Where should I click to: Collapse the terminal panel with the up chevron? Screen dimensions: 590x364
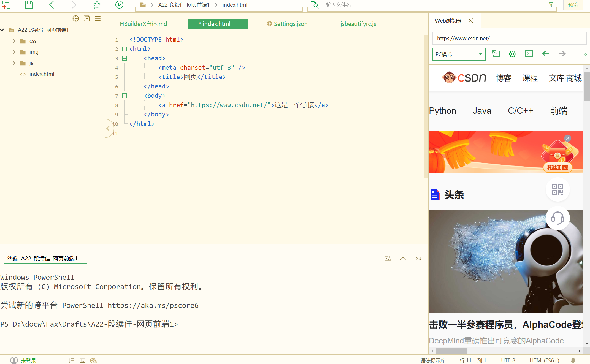pyautogui.click(x=403, y=258)
